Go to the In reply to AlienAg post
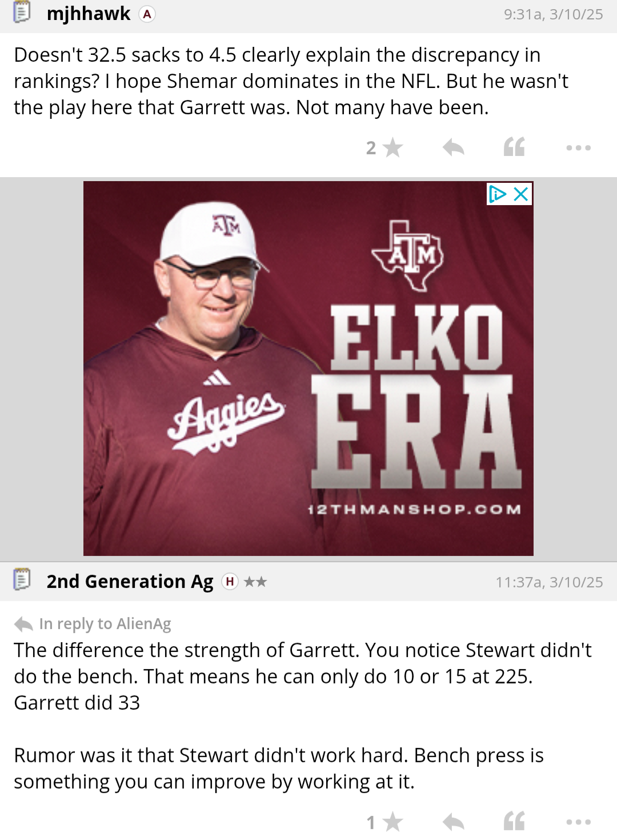The width and height of the screenshot is (617, 840). [x=93, y=624]
